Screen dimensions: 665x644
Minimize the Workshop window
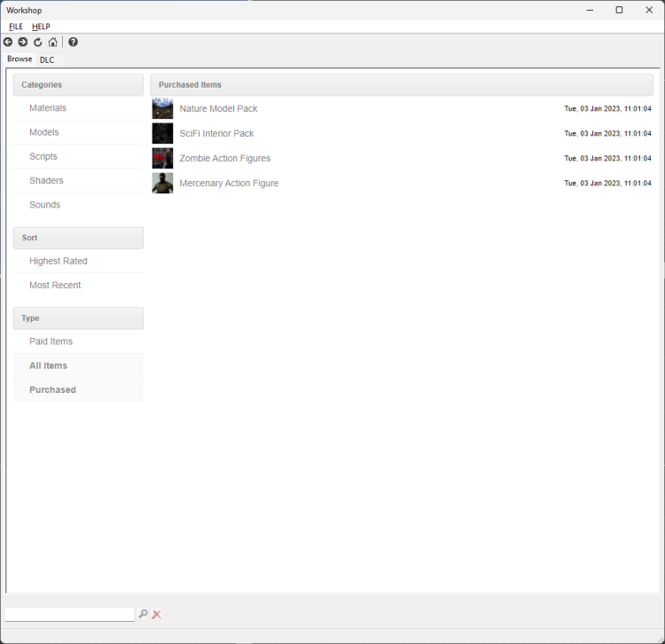[x=590, y=10]
